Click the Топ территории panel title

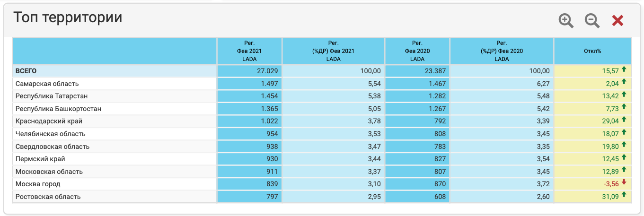click(68, 17)
